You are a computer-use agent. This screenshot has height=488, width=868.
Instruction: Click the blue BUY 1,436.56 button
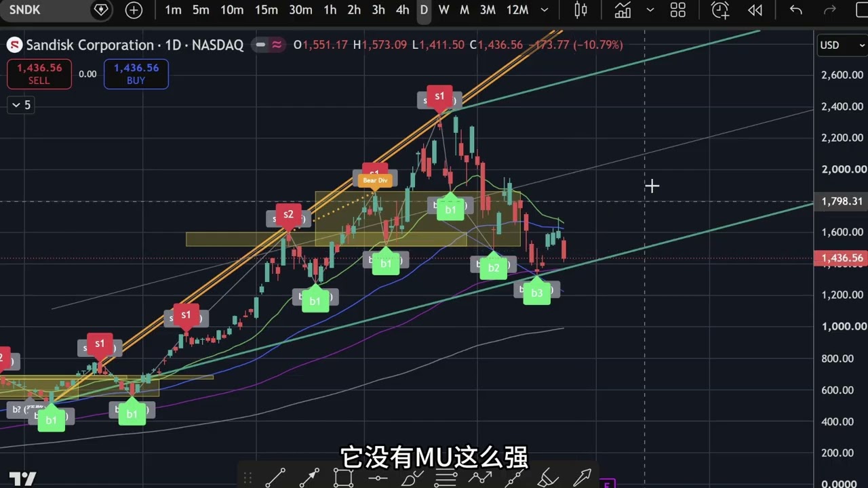[136, 74]
